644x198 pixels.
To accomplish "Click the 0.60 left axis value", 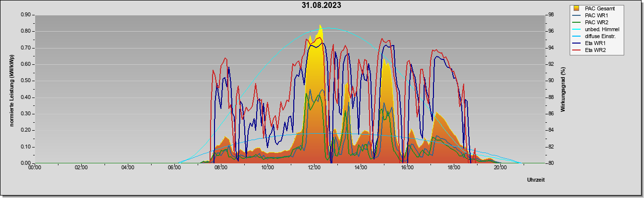I will click(26, 64).
